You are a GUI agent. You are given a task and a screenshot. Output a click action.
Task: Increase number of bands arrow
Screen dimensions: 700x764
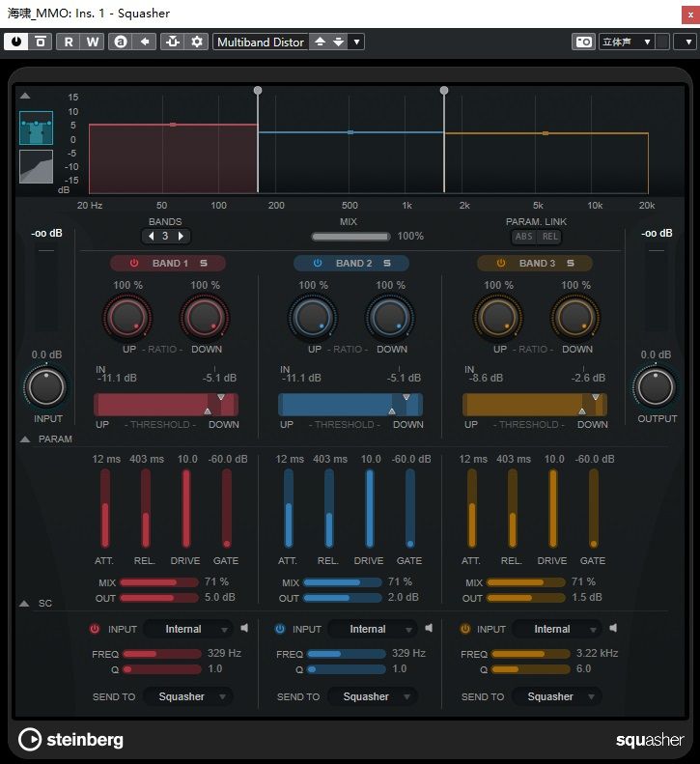pos(181,237)
